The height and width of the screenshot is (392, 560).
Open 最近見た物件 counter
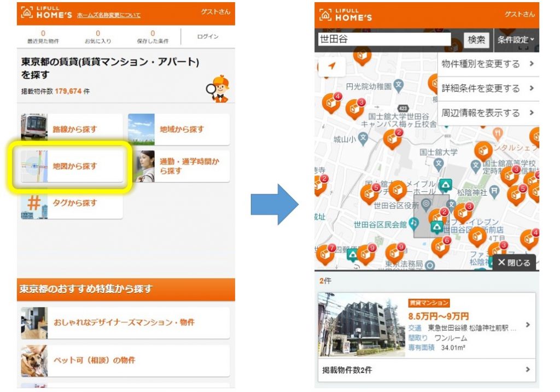pos(43,37)
